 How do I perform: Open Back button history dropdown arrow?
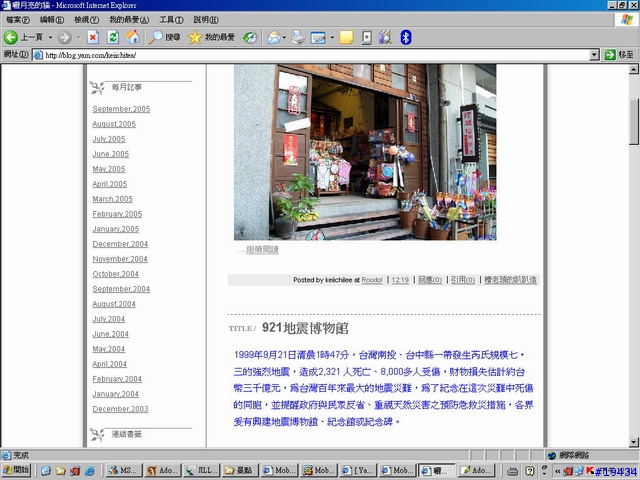pyautogui.click(x=50, y=38)
